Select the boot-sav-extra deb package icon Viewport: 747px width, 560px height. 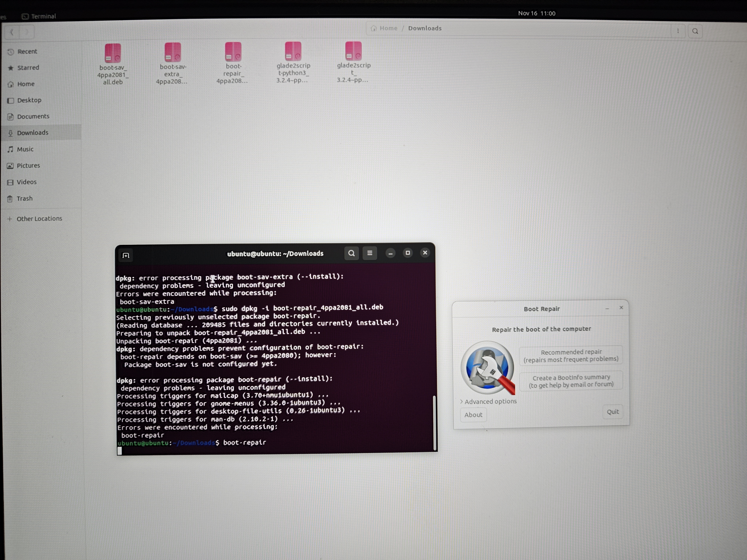point(173,53)
